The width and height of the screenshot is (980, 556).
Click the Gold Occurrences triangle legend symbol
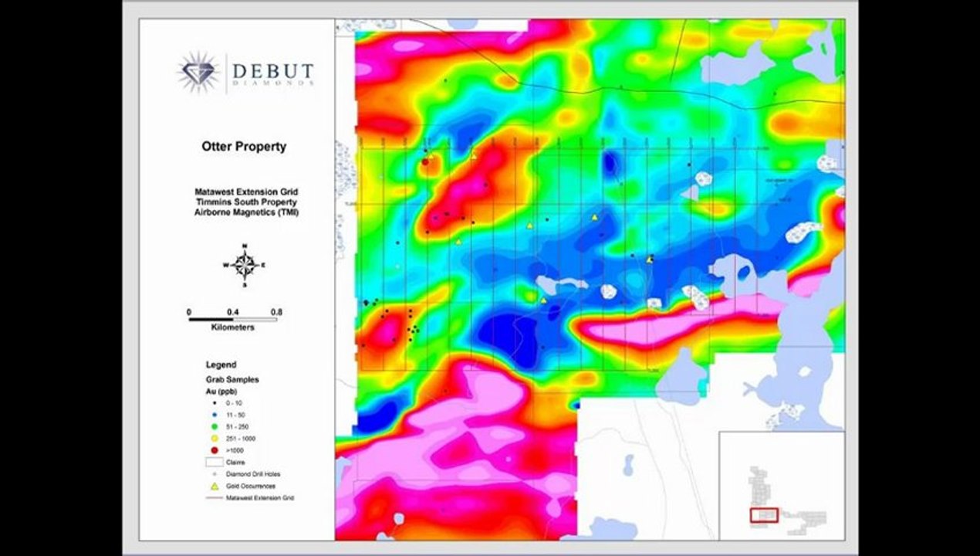[213, 486]
